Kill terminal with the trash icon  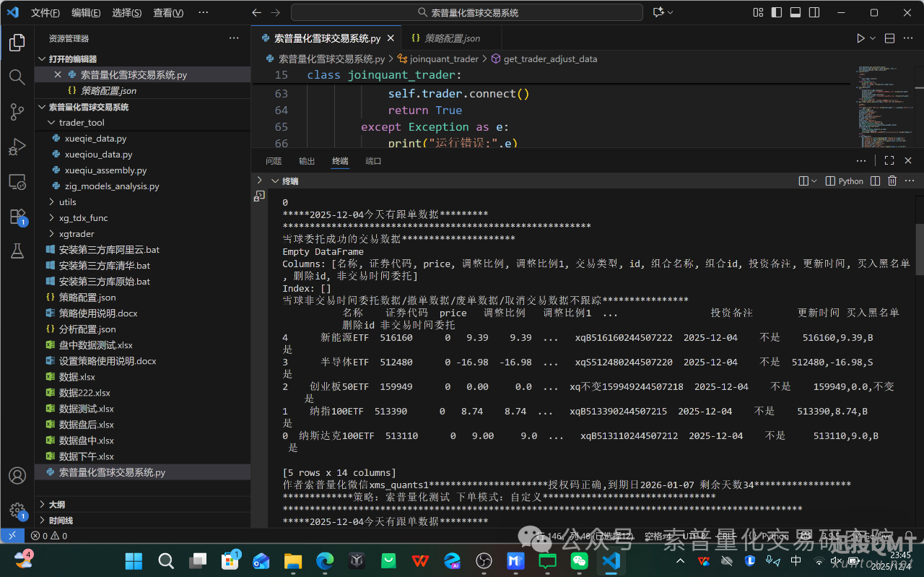[892, 181]
